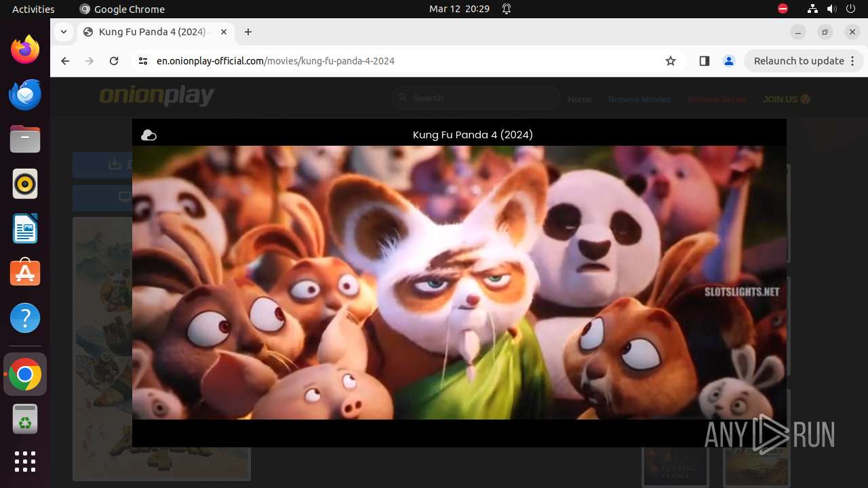Go back to the previous page
This screenshot has height=488, width=868.
click(65, 61)
